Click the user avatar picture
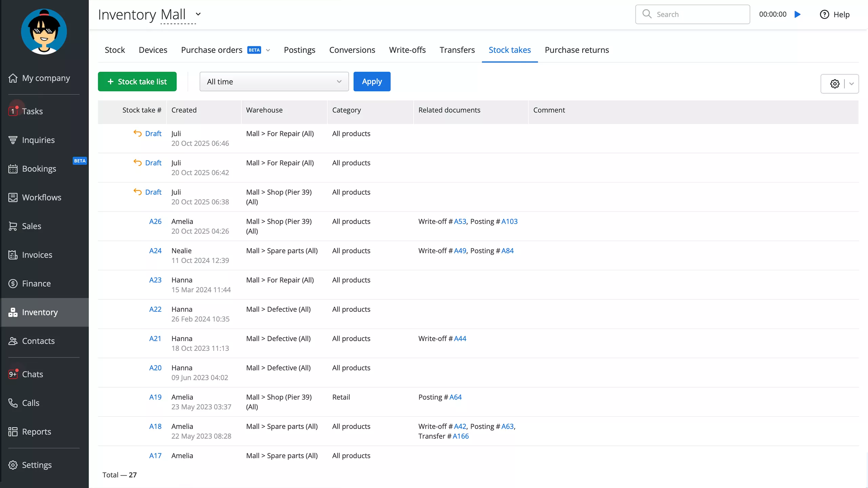 click(44, 32)
